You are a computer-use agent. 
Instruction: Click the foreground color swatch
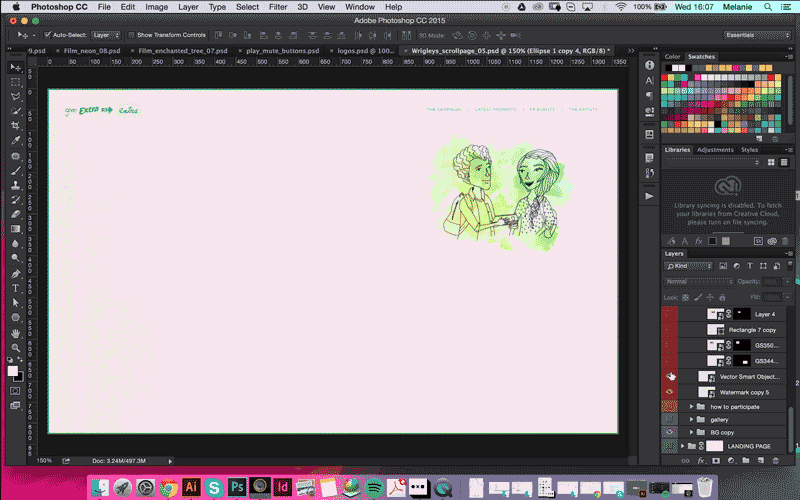coord(13,370)
